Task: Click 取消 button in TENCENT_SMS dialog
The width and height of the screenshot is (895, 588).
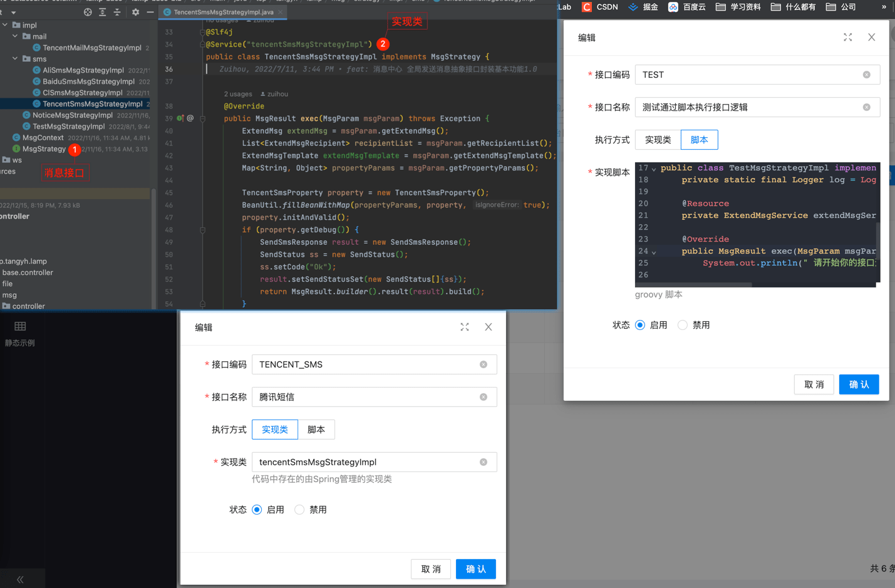Action: point(431,569)
